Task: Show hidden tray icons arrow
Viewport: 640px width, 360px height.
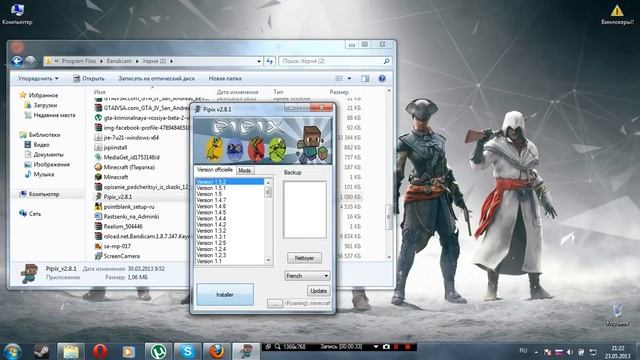Action: pos(536,352)
